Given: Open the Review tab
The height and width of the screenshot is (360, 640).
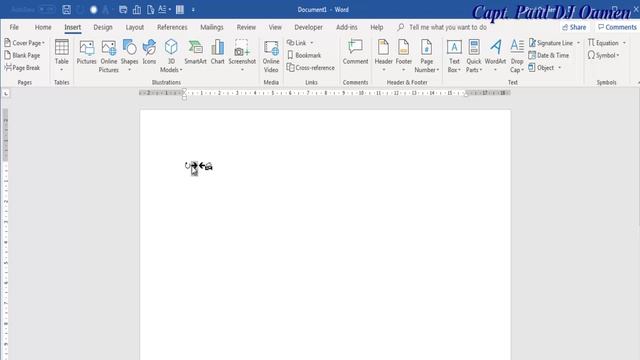Looking at the screenshot, I should [246, 27].
